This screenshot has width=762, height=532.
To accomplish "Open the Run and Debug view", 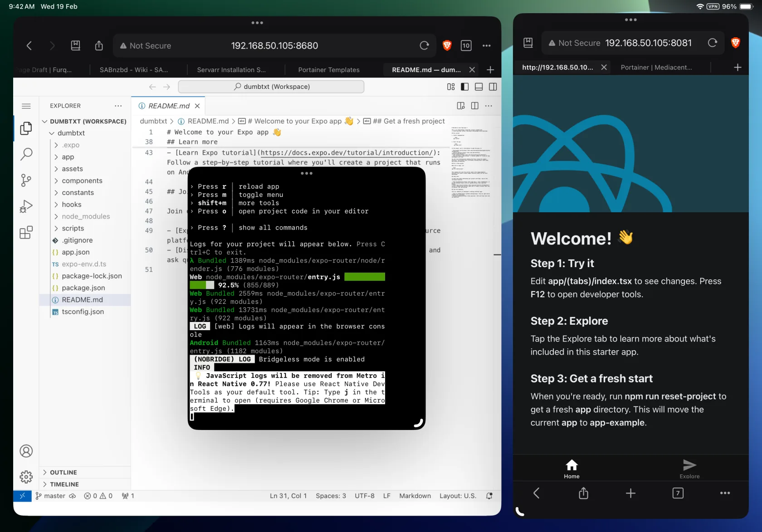I will [26, 206].
